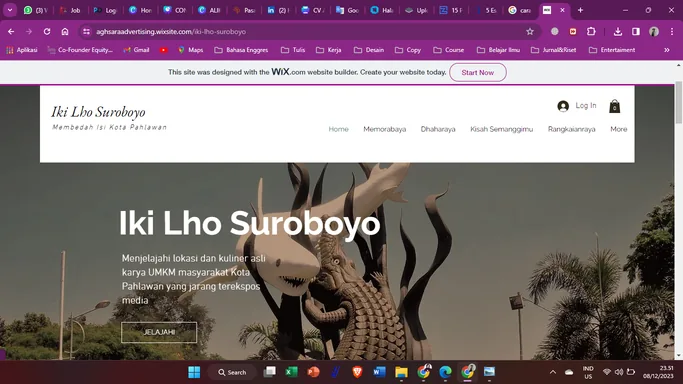This screenshot has height=384, width=683.
Task: Reload the current page
Action: click(x=47, y=31)
